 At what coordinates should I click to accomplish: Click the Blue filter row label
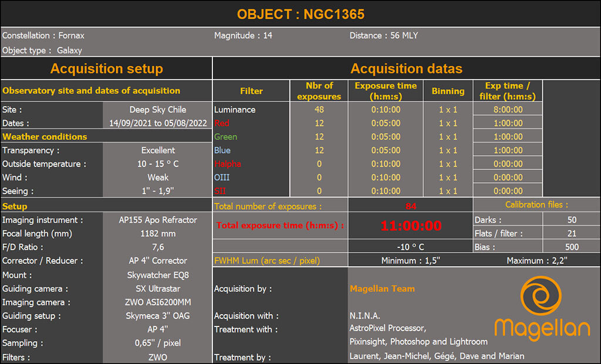pyautogui.click(x=222, y=151)
